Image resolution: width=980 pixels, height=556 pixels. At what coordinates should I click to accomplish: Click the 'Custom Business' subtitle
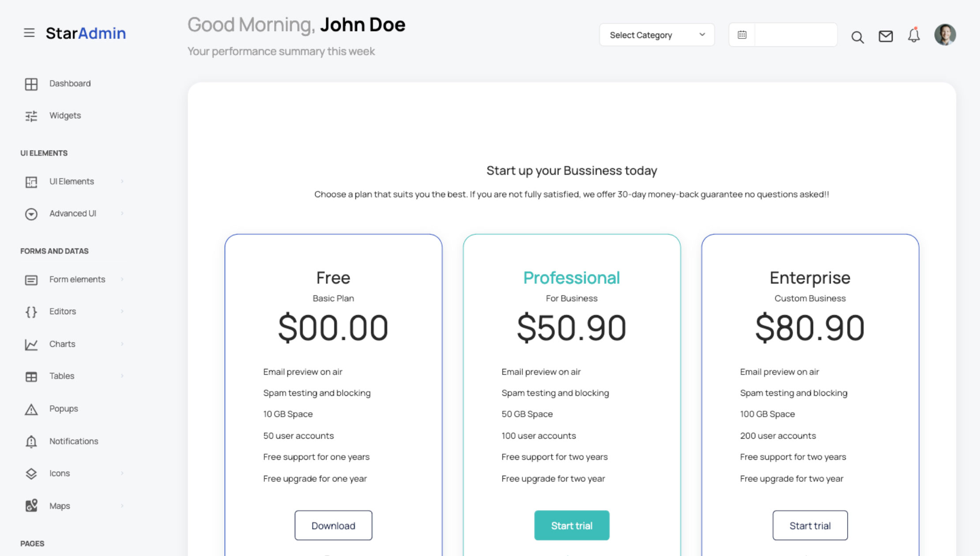click(x=810, y=298)
